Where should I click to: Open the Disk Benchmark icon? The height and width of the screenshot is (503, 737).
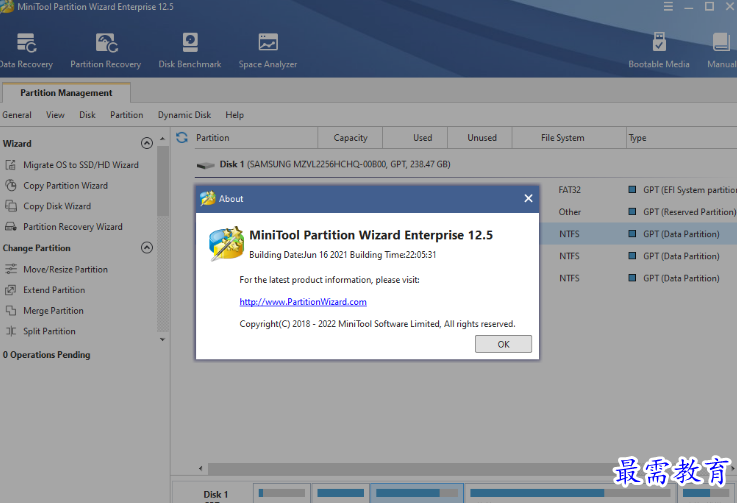pos(190,43)
